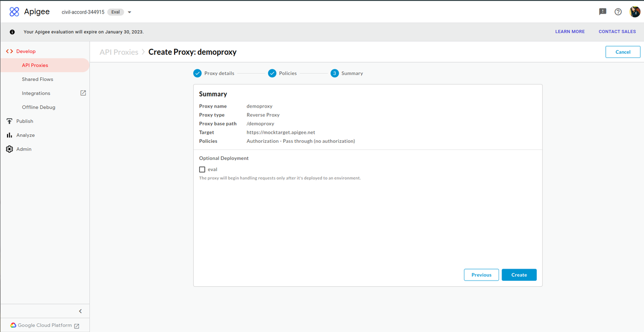Open Offline Debug menu item
The width and height of the screenshot is (644, 332).
click(x=38, y=107)
